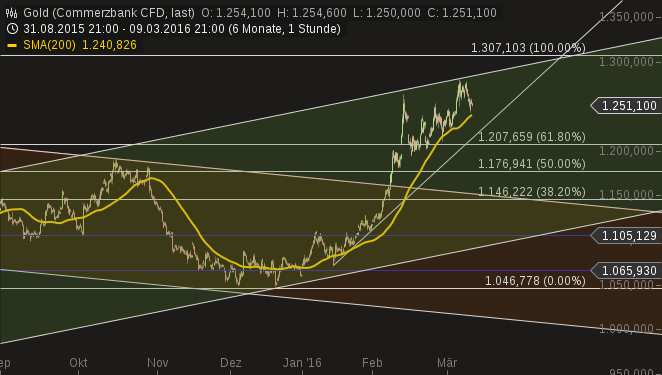662x375 pixels.
Task: Click the blue level price tag 1.105,129
Action: (x=626, y=236)
